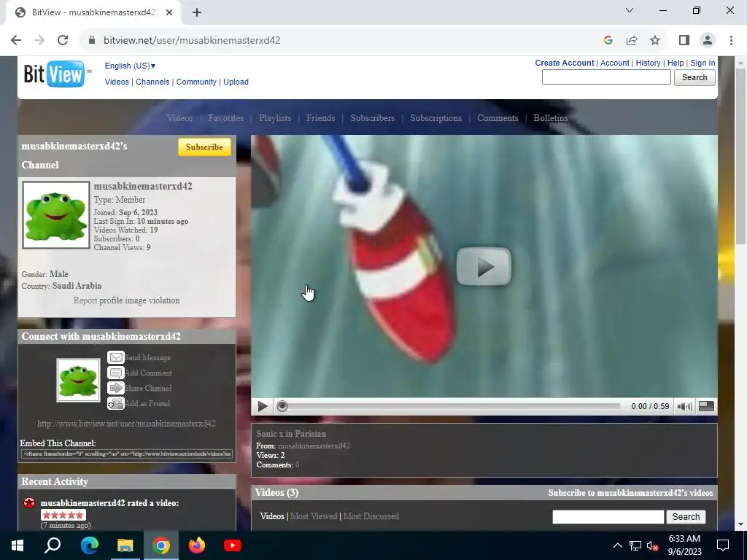
Task: Click the BitView logo
Action: pos(57,74)
